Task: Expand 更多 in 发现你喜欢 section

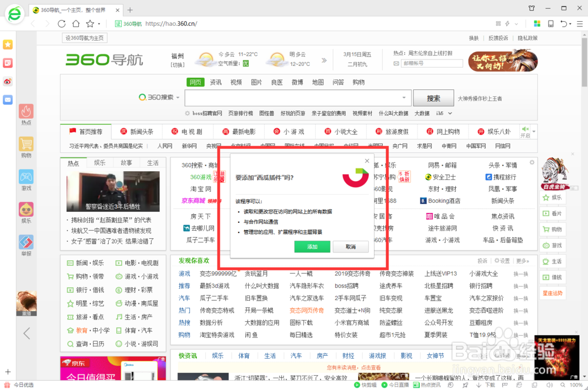Action: (x=522, y=261)
